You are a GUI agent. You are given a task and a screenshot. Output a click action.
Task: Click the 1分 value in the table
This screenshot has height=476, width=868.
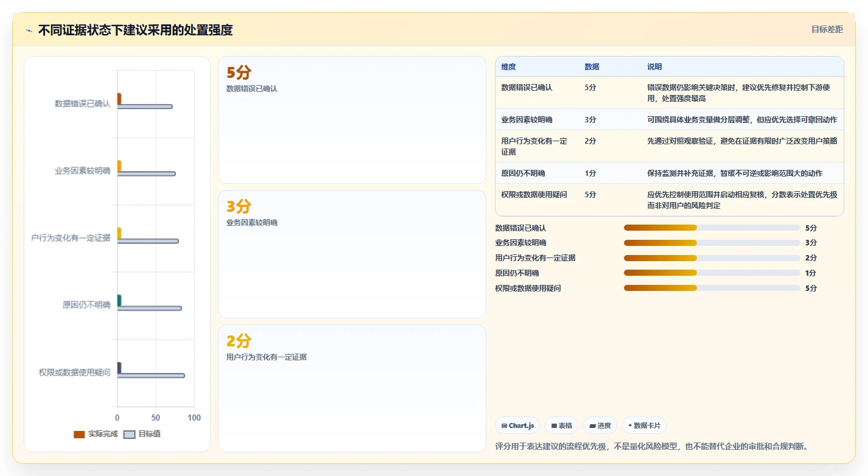[590, 173]
